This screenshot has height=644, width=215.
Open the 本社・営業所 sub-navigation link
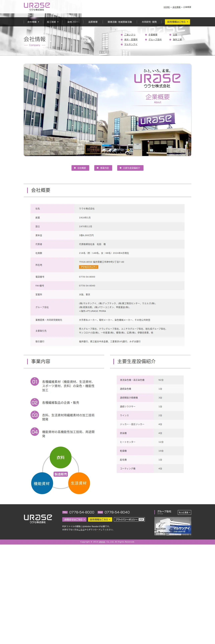131,39
